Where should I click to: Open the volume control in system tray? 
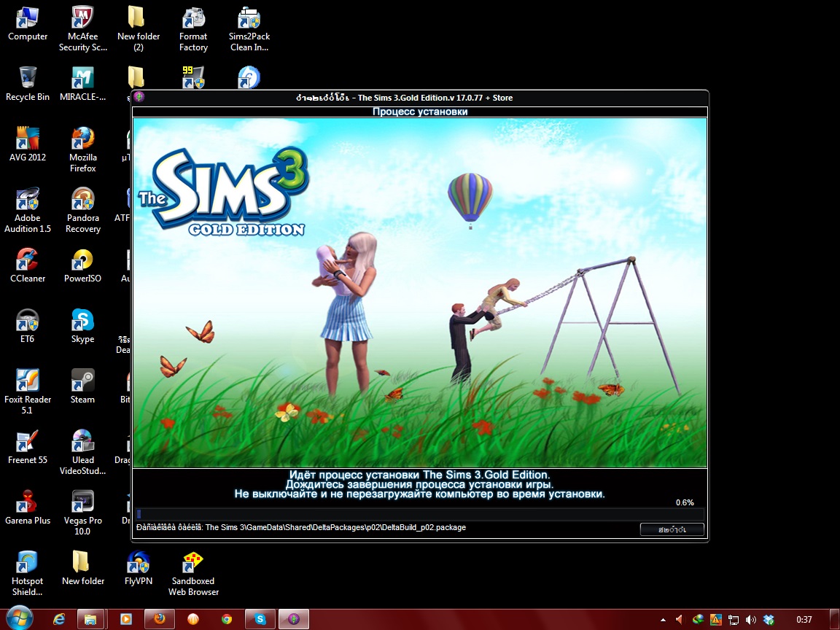tap(751, 620)
